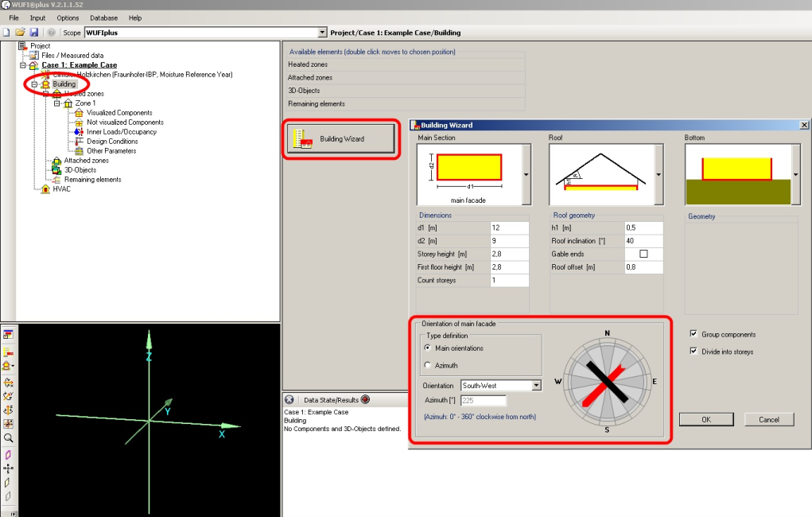Image resolution: width=812 pixels, height=517 pixels.
Task: Open the Input menu
Action: [38, 17]
